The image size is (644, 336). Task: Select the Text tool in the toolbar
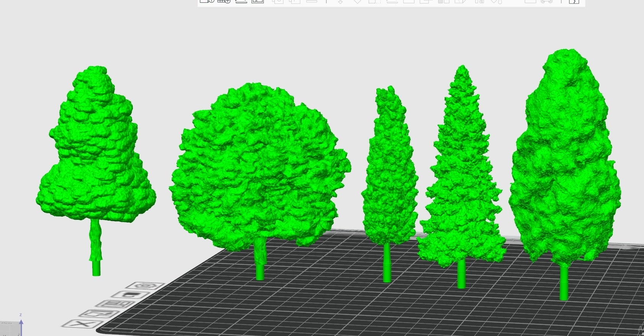point(479,2)
